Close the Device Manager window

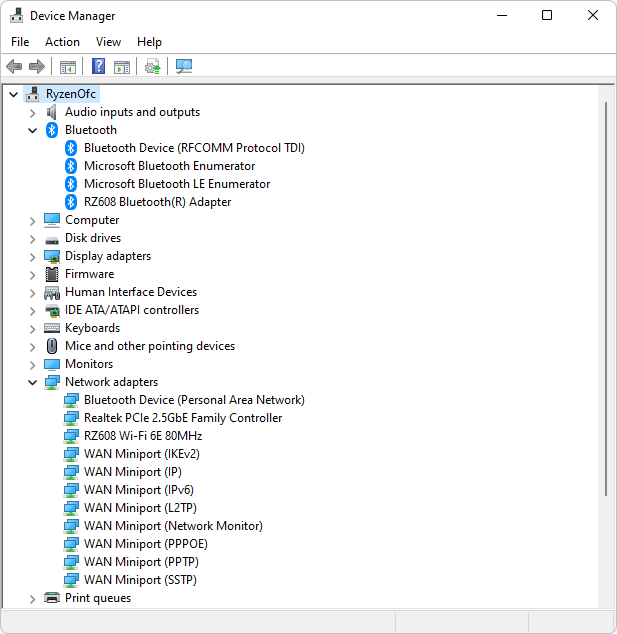coord(593,15)
